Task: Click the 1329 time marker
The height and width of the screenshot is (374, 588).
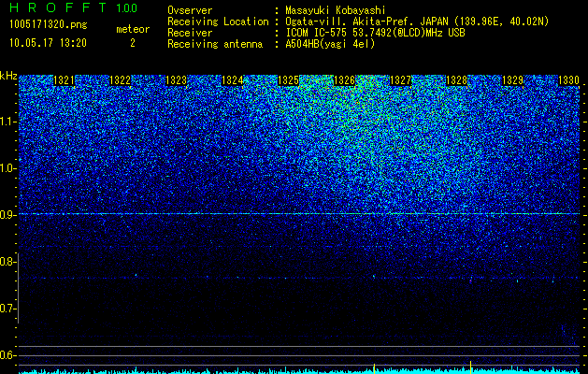Action: (x=512, y=80)
